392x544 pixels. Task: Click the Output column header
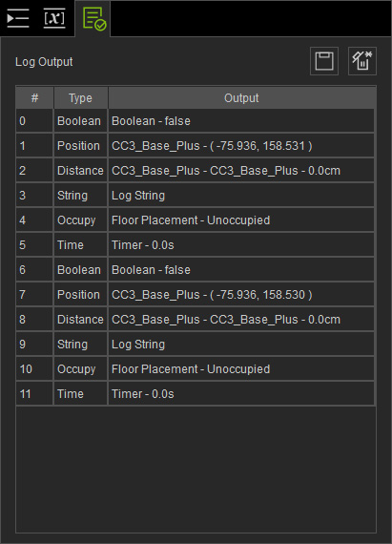point(241,98)
